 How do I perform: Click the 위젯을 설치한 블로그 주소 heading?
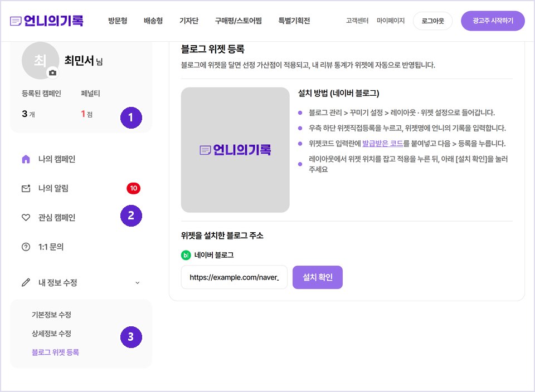coord(222,236)
